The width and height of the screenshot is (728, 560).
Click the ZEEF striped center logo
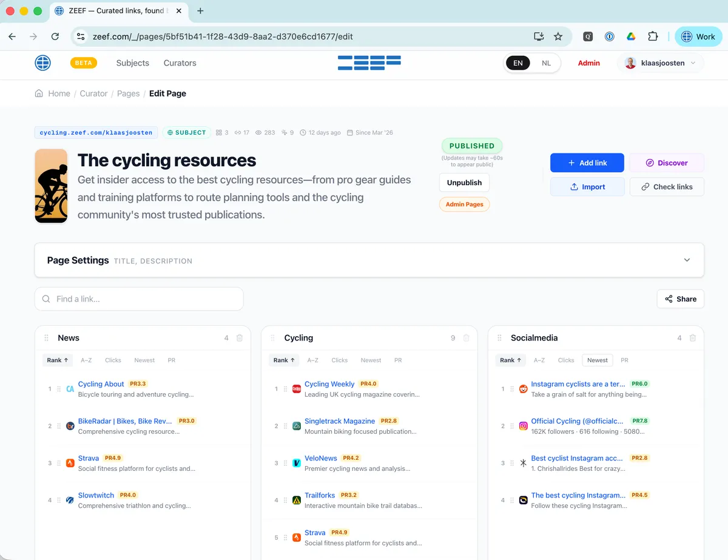tap(369, 62)
